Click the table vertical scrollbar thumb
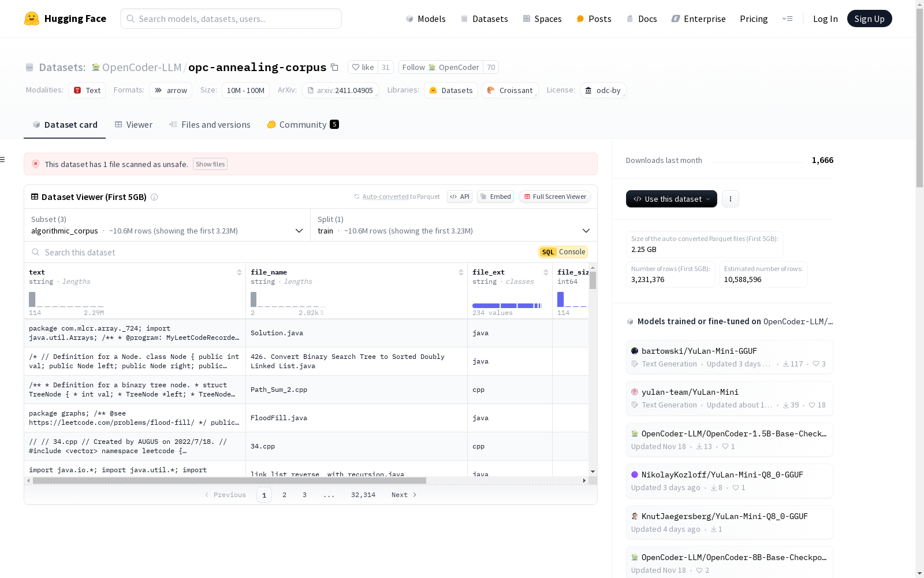Viewport: 924px width, 578px height. [x=593, y=280]
